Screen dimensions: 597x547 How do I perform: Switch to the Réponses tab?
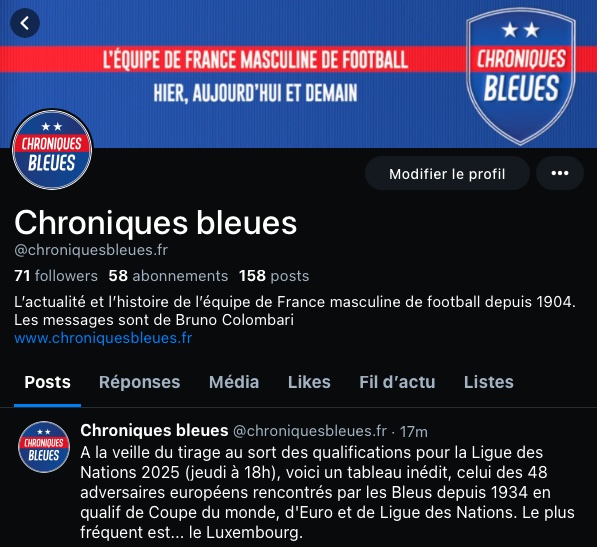pos(139,382)
